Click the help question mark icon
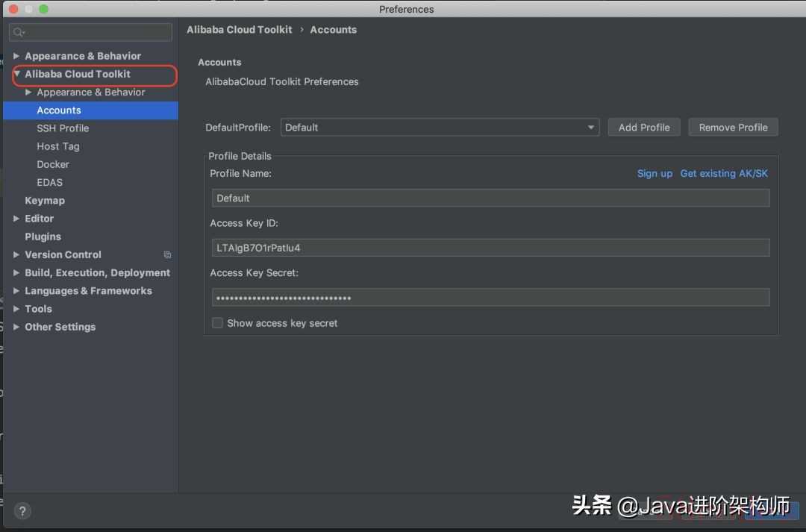 click(22, 511)
